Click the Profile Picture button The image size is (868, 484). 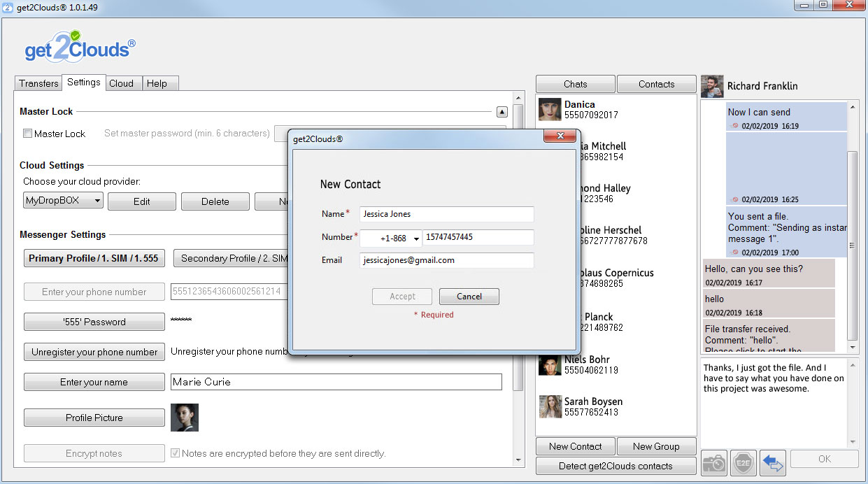point(94,418)
